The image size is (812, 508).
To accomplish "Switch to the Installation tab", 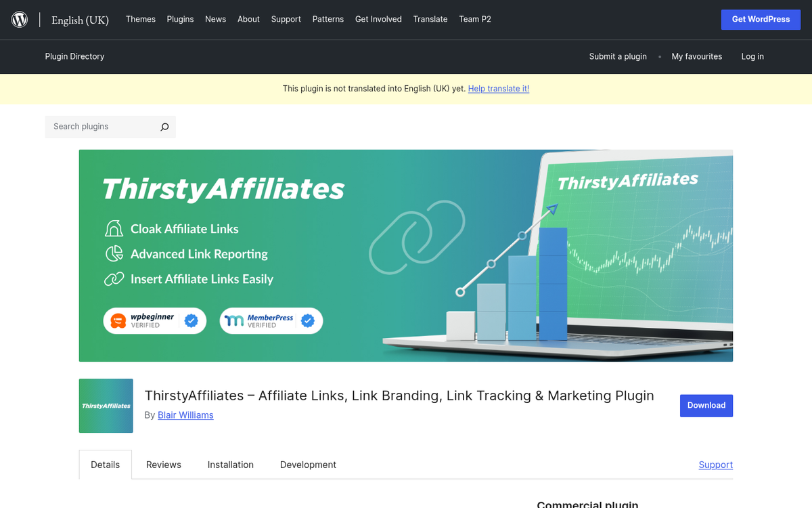I will [x=231, y=465].
